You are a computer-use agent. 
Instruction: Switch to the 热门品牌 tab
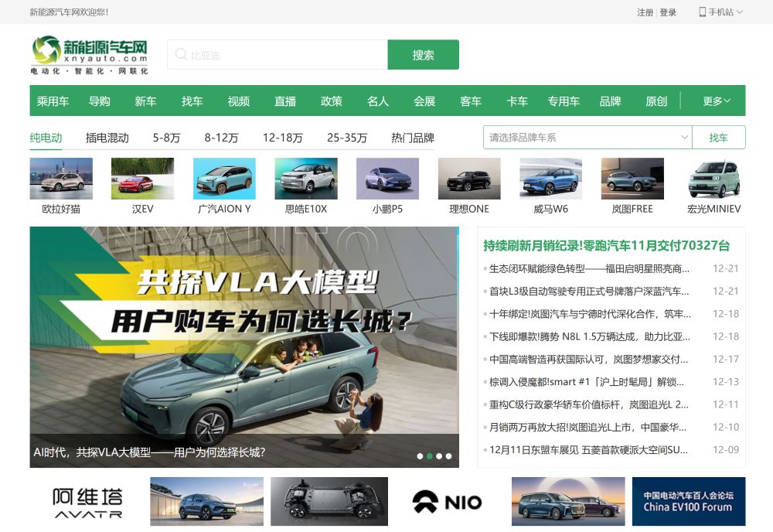tap(411, 137)
